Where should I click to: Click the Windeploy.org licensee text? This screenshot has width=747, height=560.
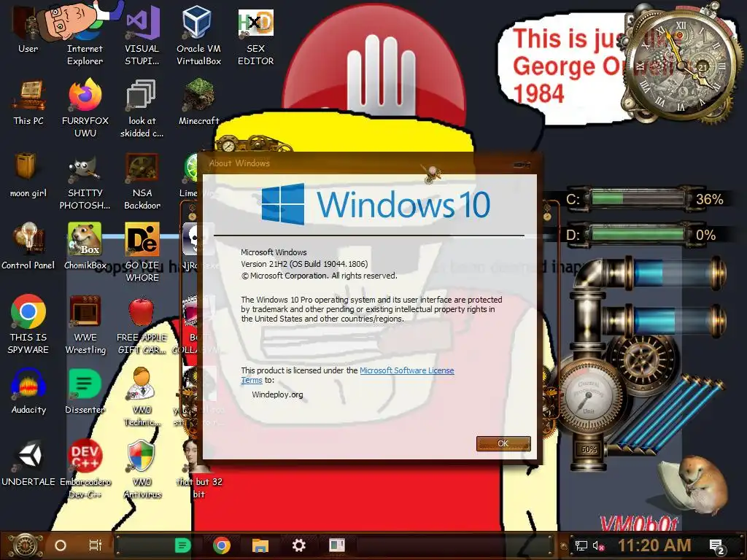pos(277,394)
